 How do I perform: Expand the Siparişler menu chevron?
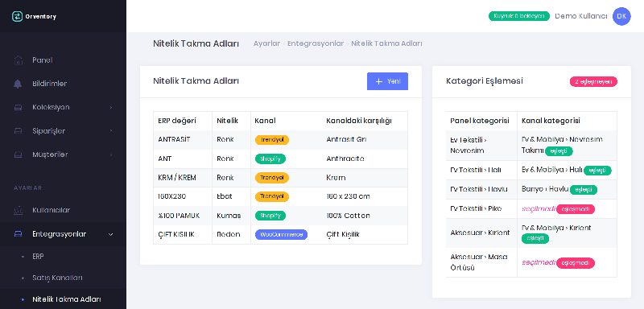click(111, 131)
